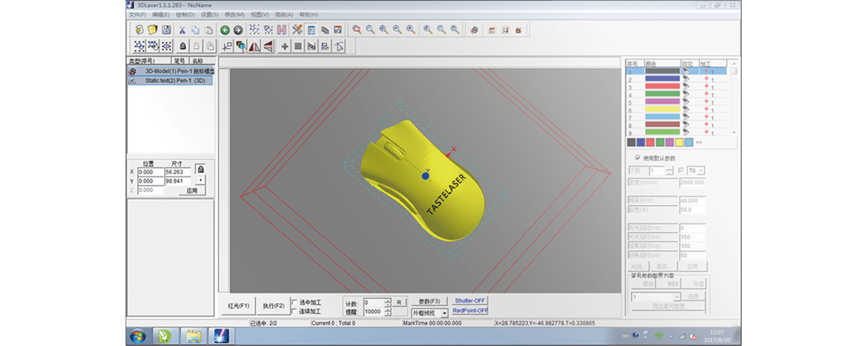Click the zoom-to-window magnifier with red frame
Screen dimensions: 868x346
pos(357,30)
